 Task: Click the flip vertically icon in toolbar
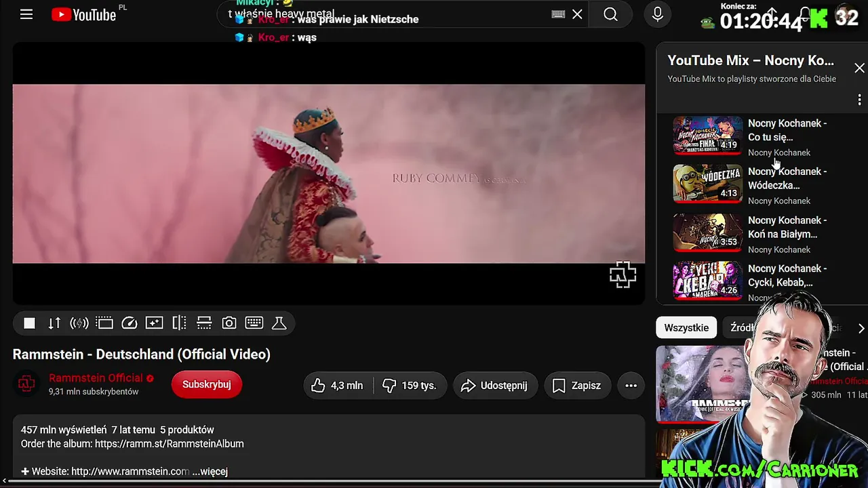[204, 323]
